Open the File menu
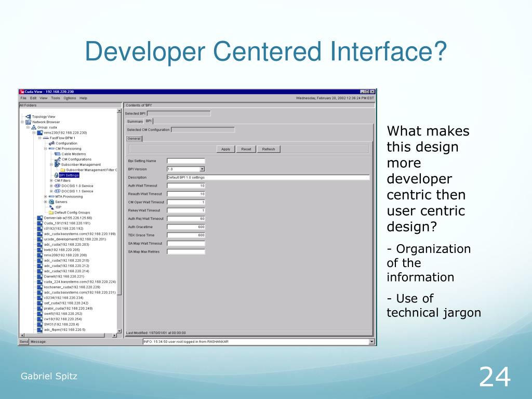Image resolution: width=532 pixels, height=399 pixels. tap(23, 98)
